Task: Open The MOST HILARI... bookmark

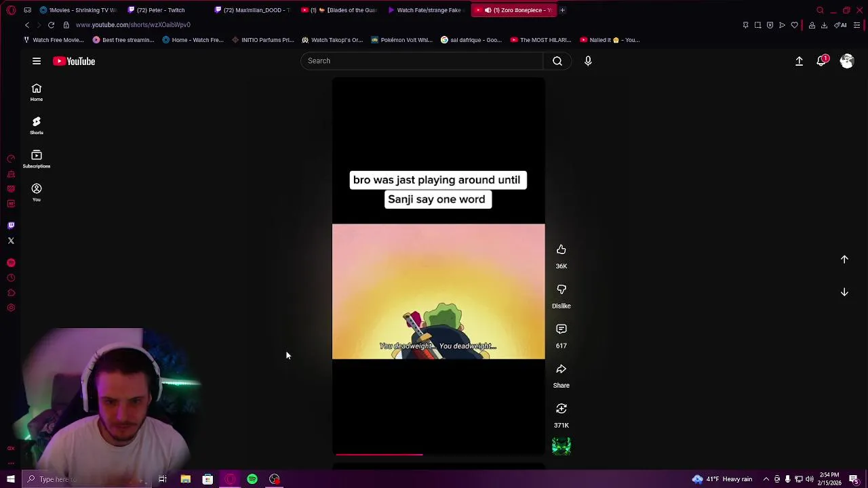Action: coord(540,40)
